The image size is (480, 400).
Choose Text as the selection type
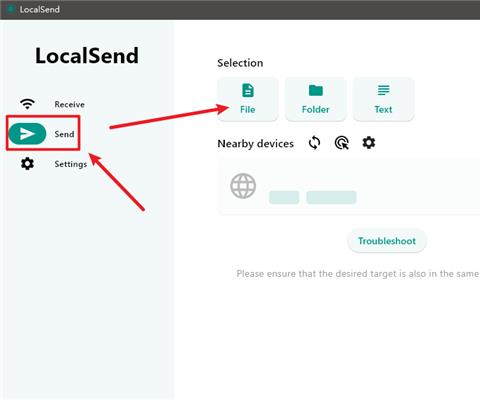(383, 99)
